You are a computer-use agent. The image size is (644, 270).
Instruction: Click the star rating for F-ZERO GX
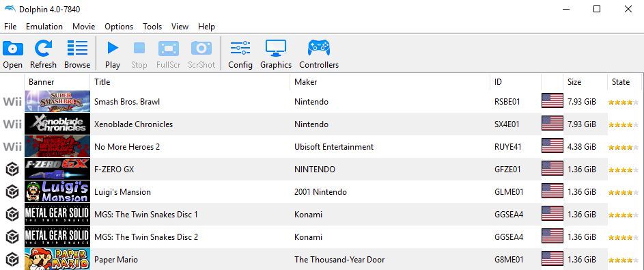[x=624, y=170]
